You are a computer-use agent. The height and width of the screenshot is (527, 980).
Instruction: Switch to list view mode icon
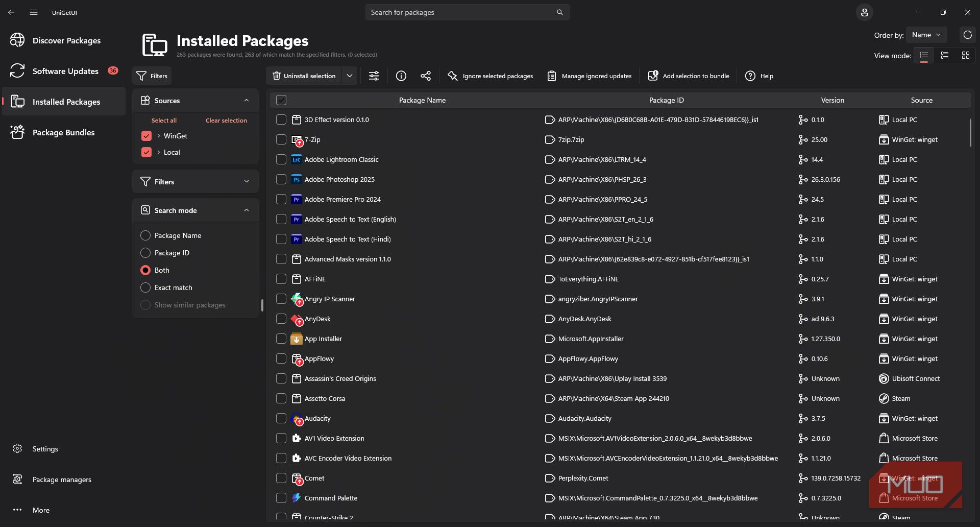(924, 55)
